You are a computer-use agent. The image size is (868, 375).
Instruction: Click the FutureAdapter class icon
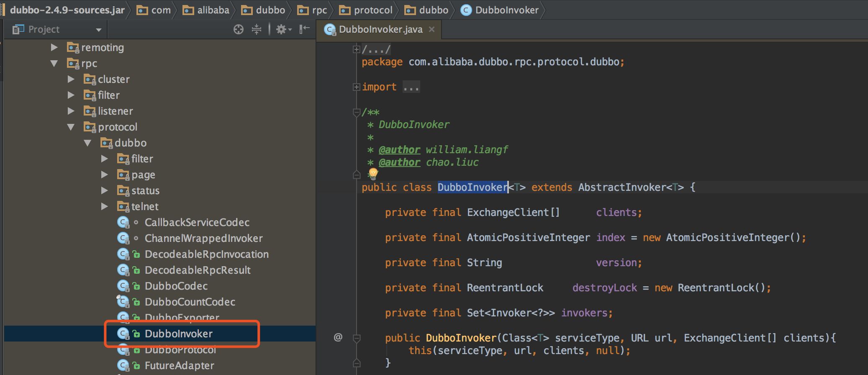(x=123, y=365)
